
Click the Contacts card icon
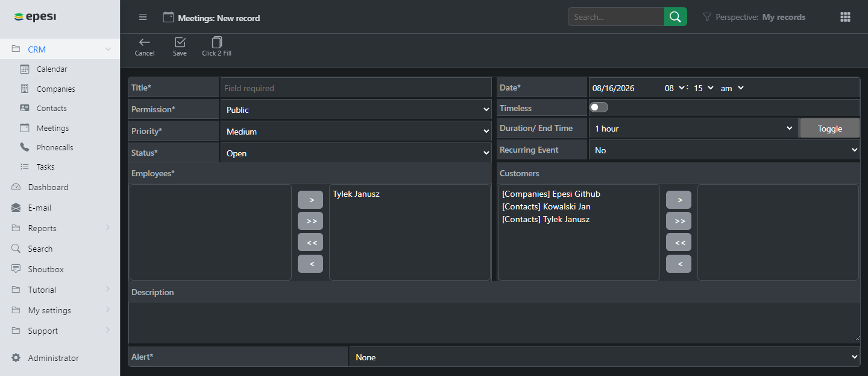click(25, 108)
